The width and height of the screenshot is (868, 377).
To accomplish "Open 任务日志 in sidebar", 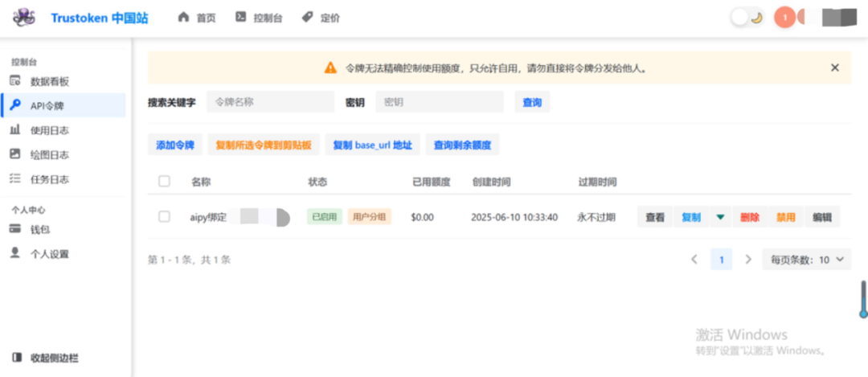I will pos(63,179).
